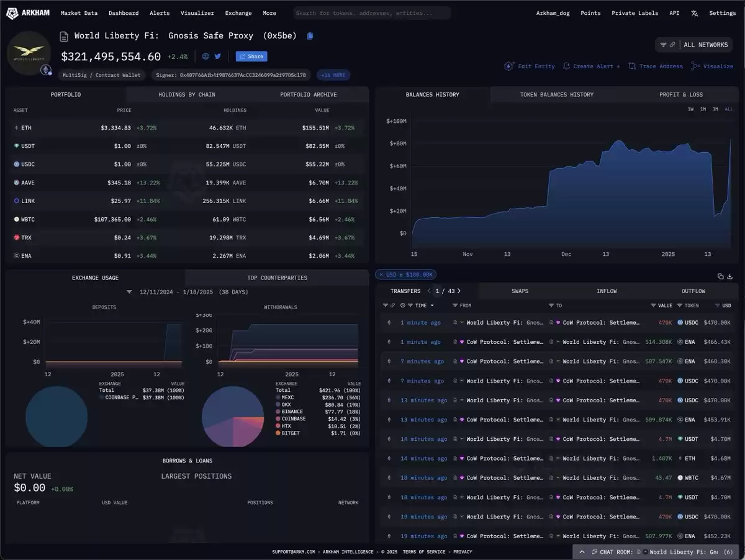
Task: Go to previous transfers page arrow
Action: pos(429,291)
